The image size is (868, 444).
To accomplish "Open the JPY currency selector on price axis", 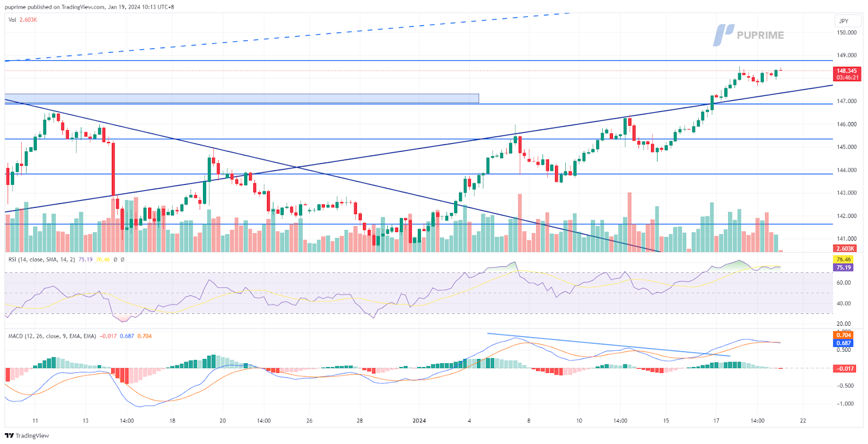I will pyautogui.click(x=848, y=21).
